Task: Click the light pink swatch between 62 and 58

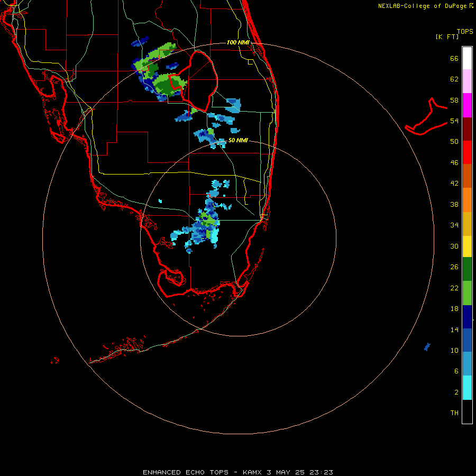Action: pos(467,81)
